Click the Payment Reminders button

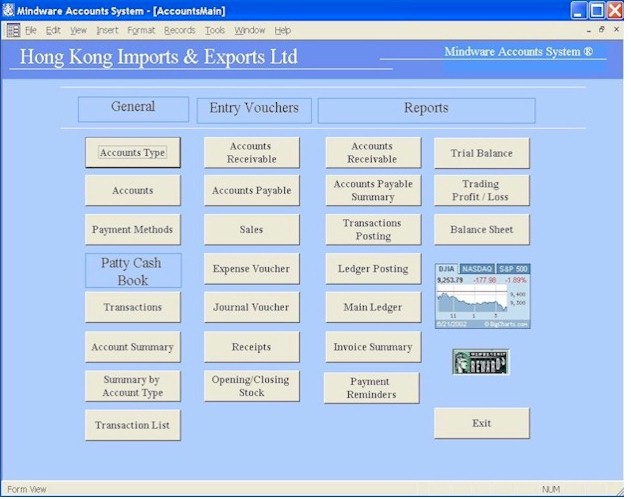tap(372, 388)
